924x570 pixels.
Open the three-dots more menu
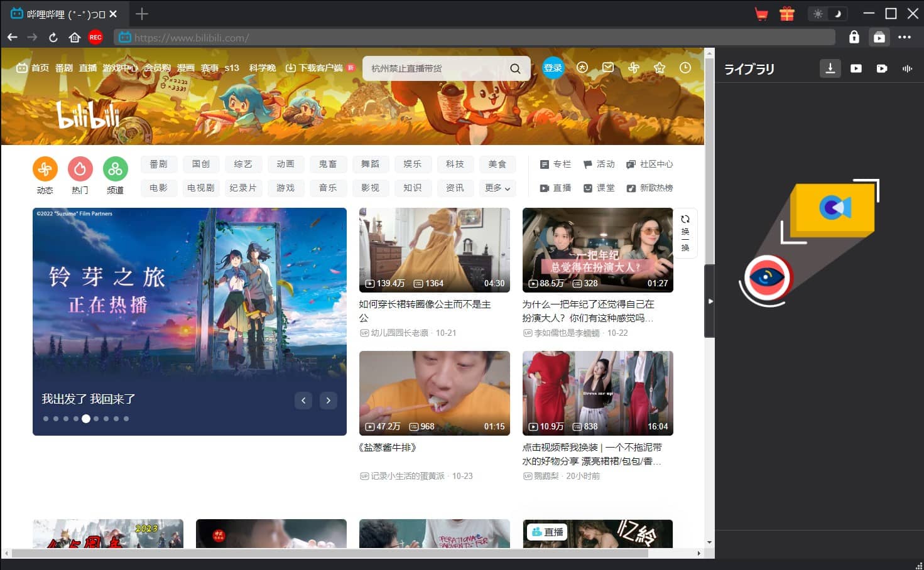(x=905, y=38)
